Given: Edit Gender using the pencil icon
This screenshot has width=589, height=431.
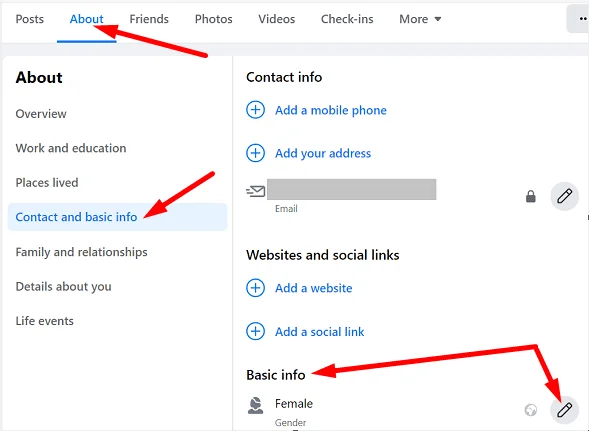Looking at the screenshot, I should (x=564, y=410).
